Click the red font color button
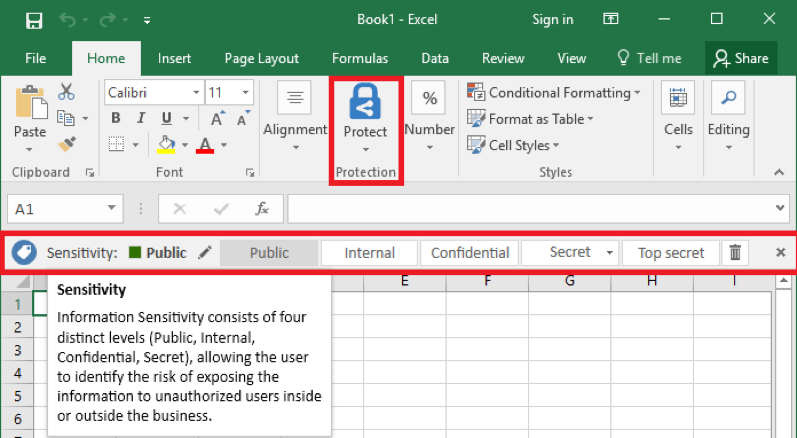This screenshot has width=797, height=438. (205, 145)
